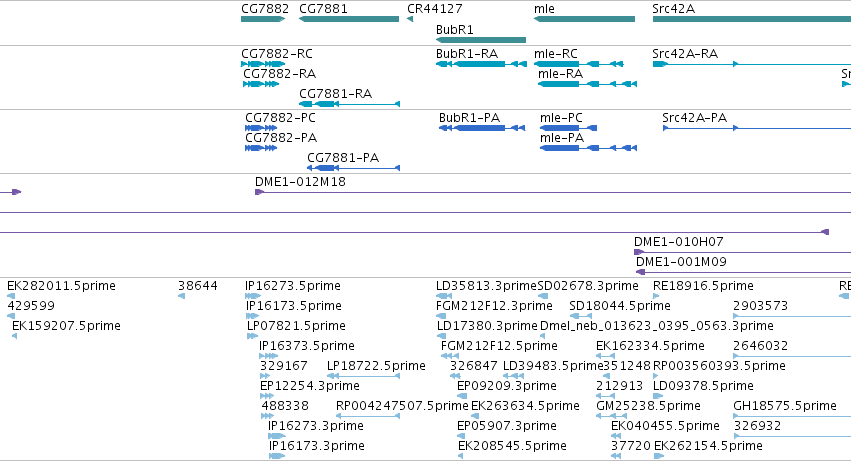Select the BubR1-PA CDS glyph

pyautogui.click(x=482, y=128)
